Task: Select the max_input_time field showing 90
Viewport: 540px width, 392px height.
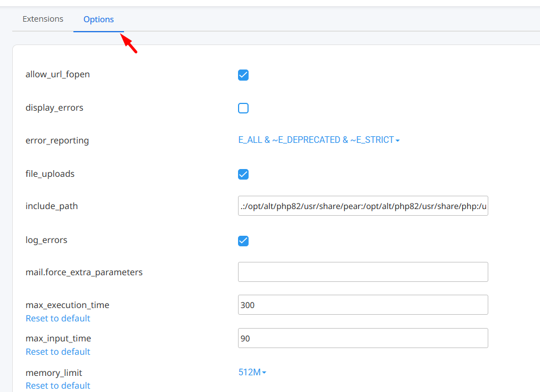Action: 363,338
